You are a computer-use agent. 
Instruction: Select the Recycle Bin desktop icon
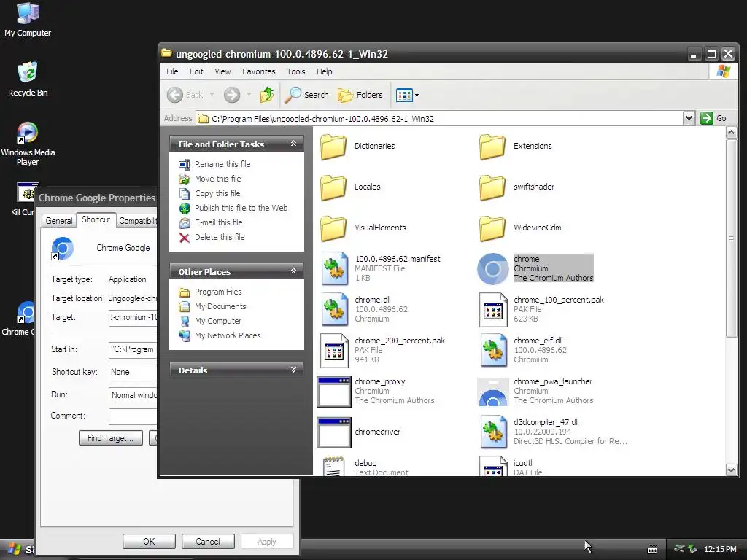tap(28, 79)
